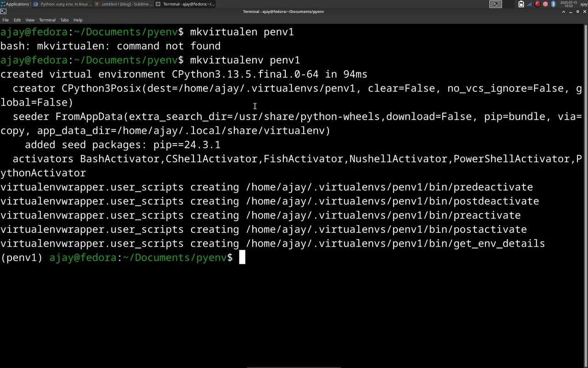Screen dimensions: 588x368
Task: Open the Terminal menu
Action: pos(47,20)
